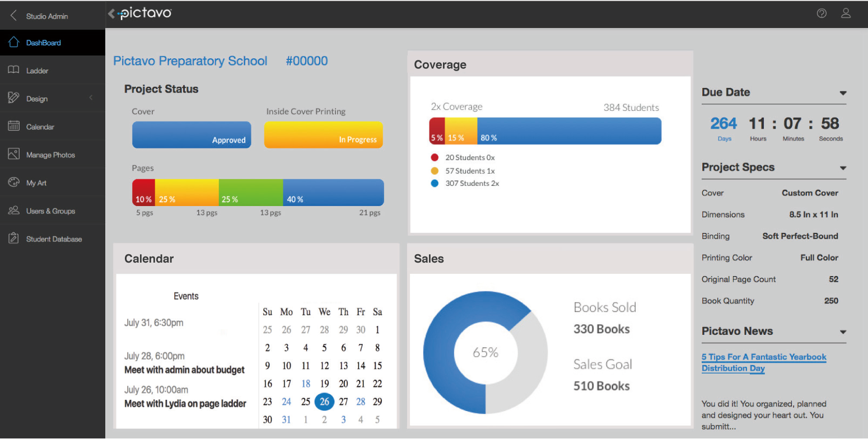Image resolution: width=868 pixels, height=439 pixels.
Task: Click the blue 40% pages segment
Action: pos(333,193)
